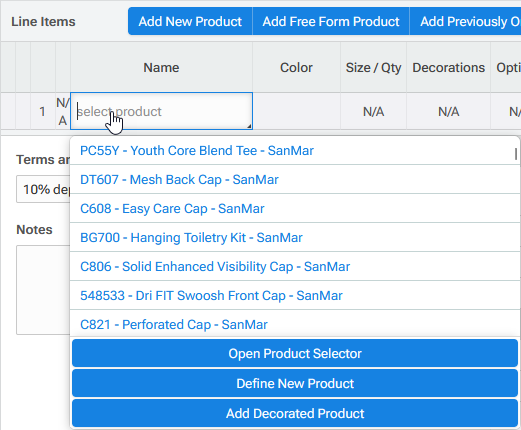
Task: Click the N/A cell under Decorations
Action: [448, 111]
